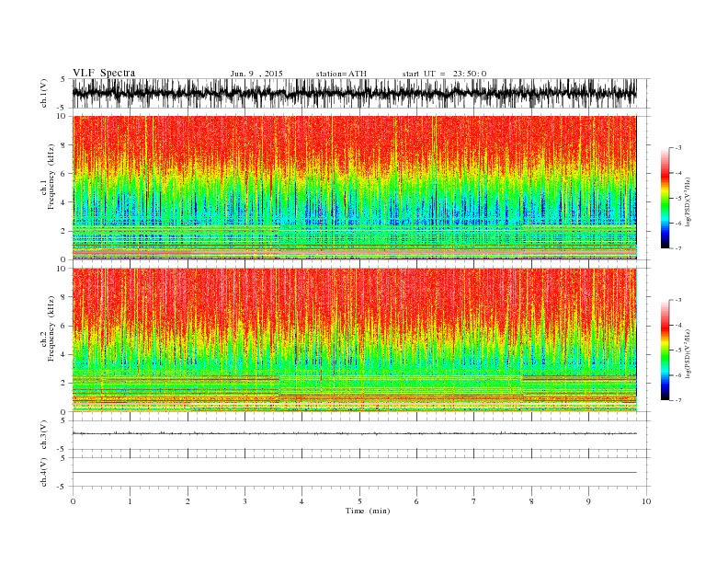
Task: Click the time axis tick label '3'
Action: 245,501
